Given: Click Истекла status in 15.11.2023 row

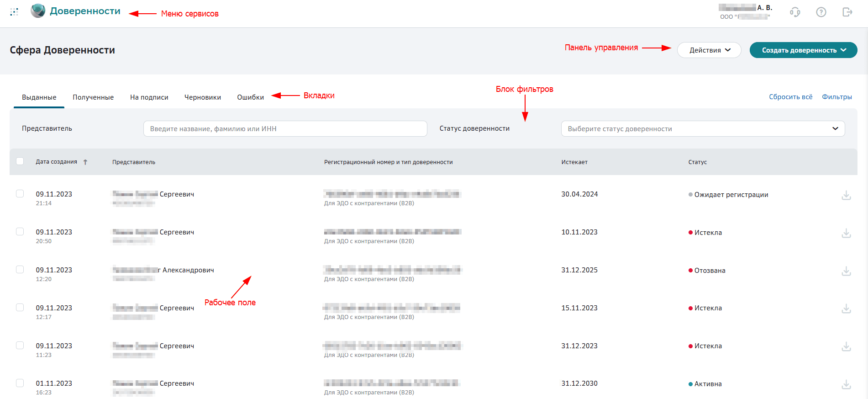Looking at the screenshot, I should [705, 308].
